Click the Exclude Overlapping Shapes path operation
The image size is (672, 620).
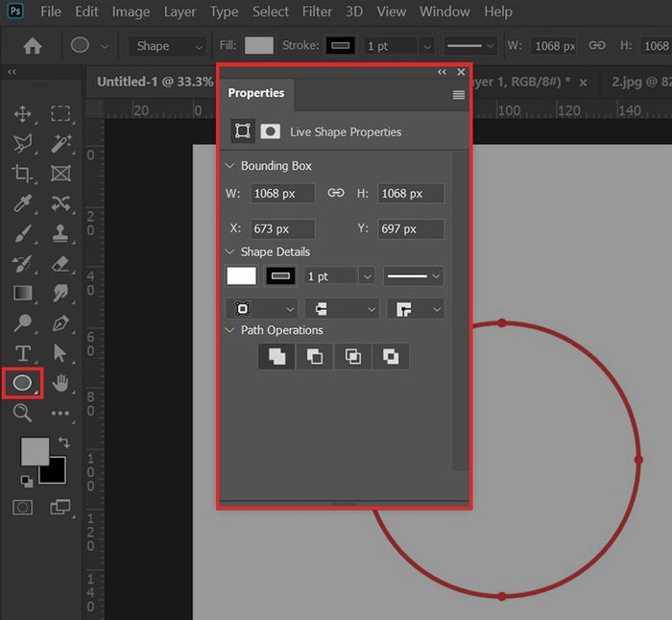coord(391,356)
